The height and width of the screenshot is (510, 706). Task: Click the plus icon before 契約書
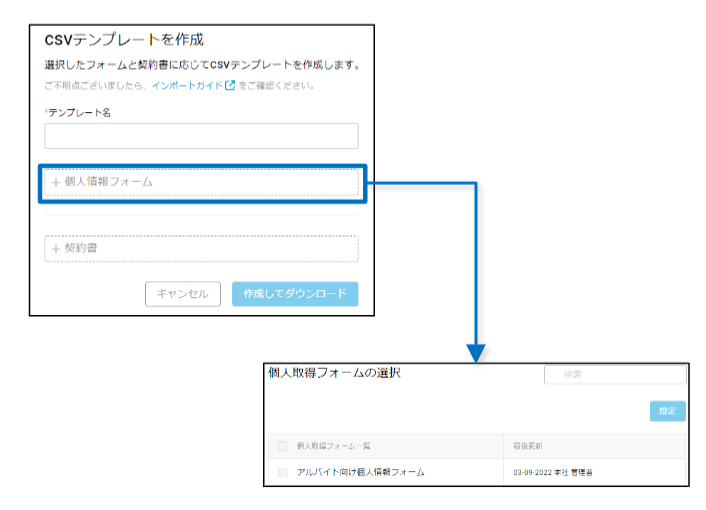click(x=56, y=249)
